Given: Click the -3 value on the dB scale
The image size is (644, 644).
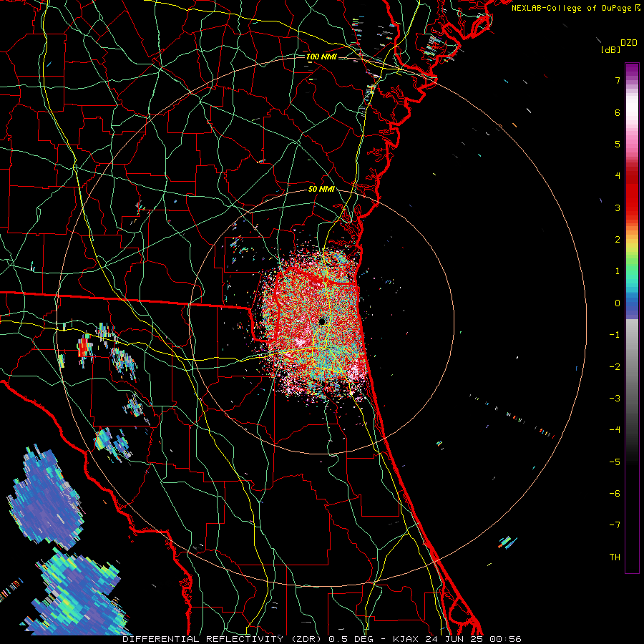Looking at the screenshot, I should [615, 399].
